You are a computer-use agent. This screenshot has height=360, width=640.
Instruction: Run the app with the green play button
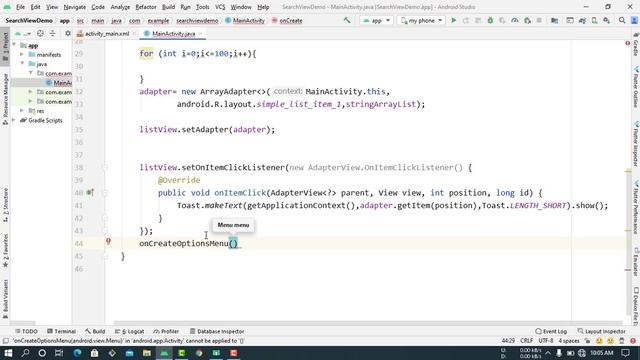click(453, 20)
